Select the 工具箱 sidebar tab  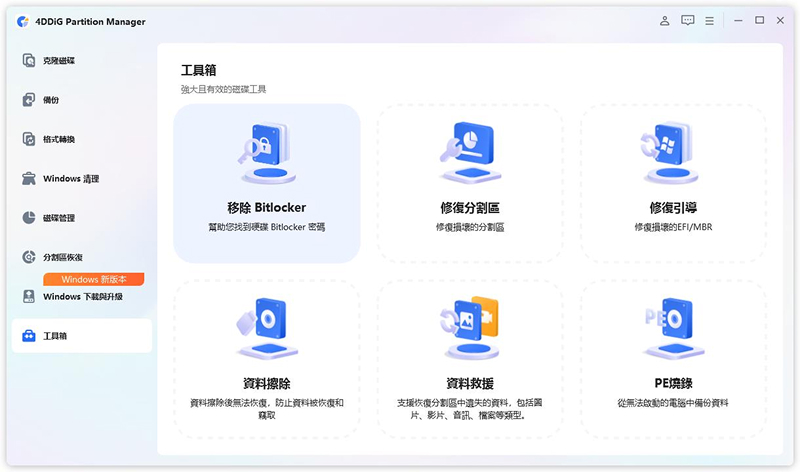click(82, 336)
